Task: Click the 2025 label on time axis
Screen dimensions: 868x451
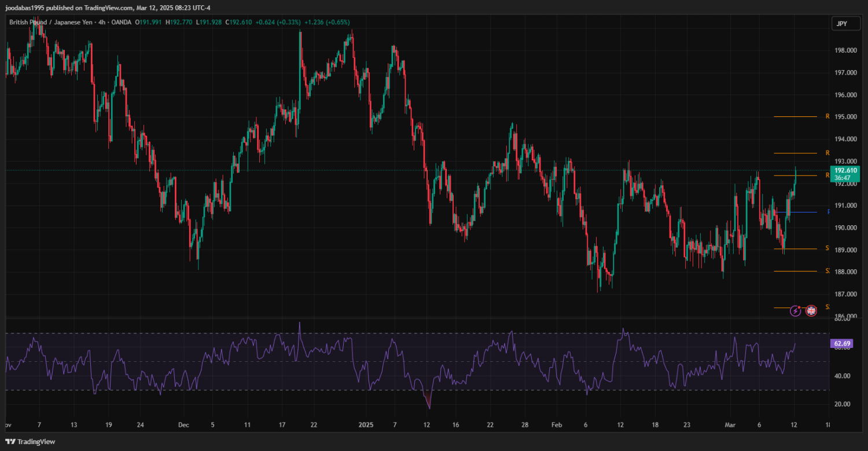Action: 366,425
